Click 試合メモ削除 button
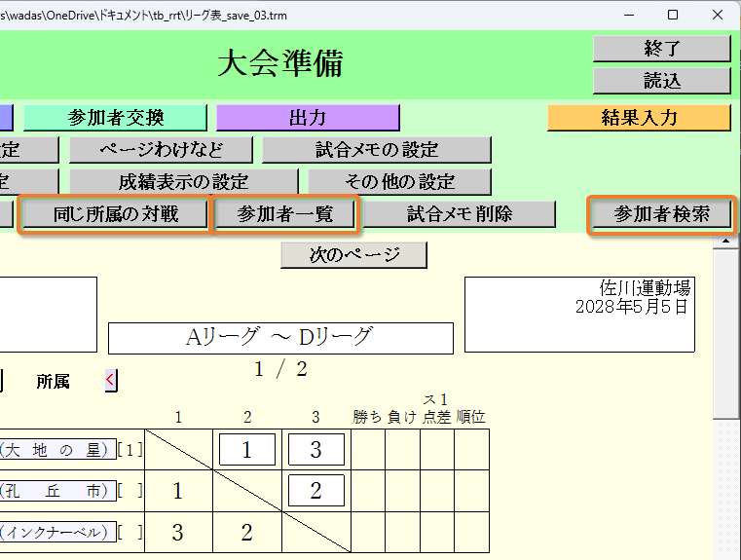Viewport: 741px width, 560px height. (460, 214)
